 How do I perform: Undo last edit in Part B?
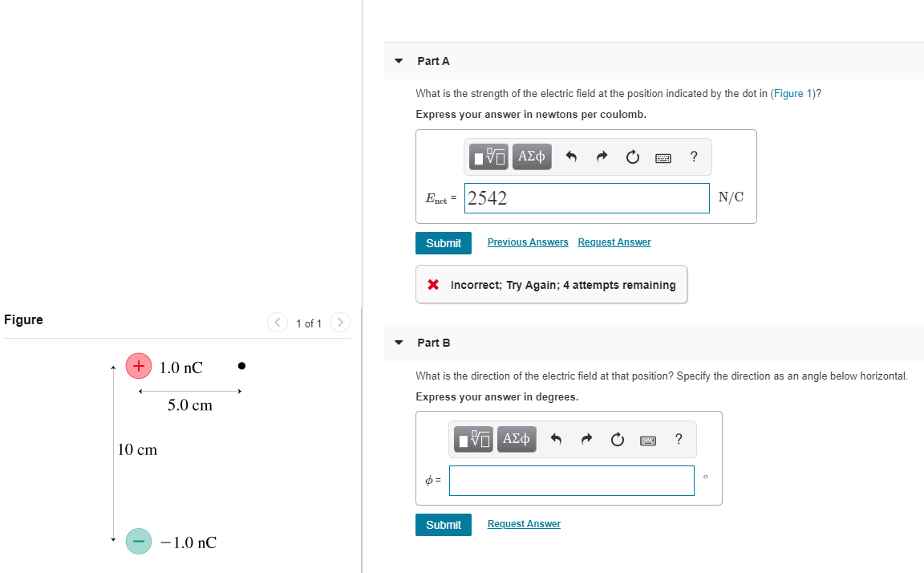click(555, 439)
